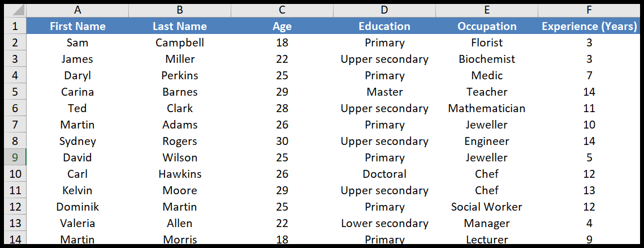The width and height of the screenshot is (644, 248).
Task: Select column F header
Action: tap(589, 10)
